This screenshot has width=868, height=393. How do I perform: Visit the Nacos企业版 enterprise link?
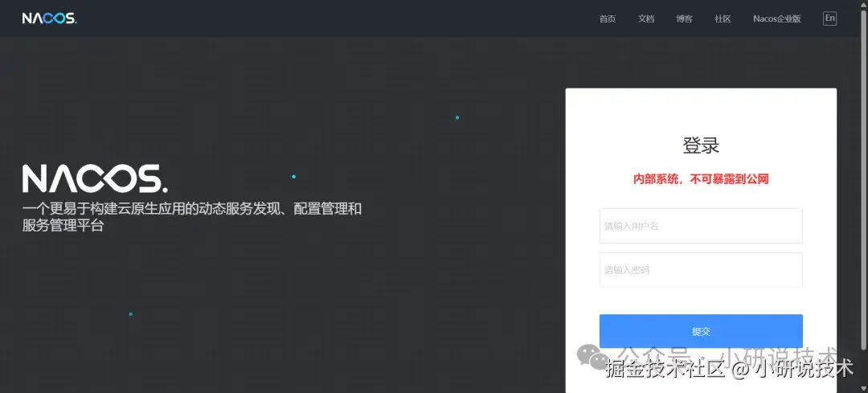point(776,18)
